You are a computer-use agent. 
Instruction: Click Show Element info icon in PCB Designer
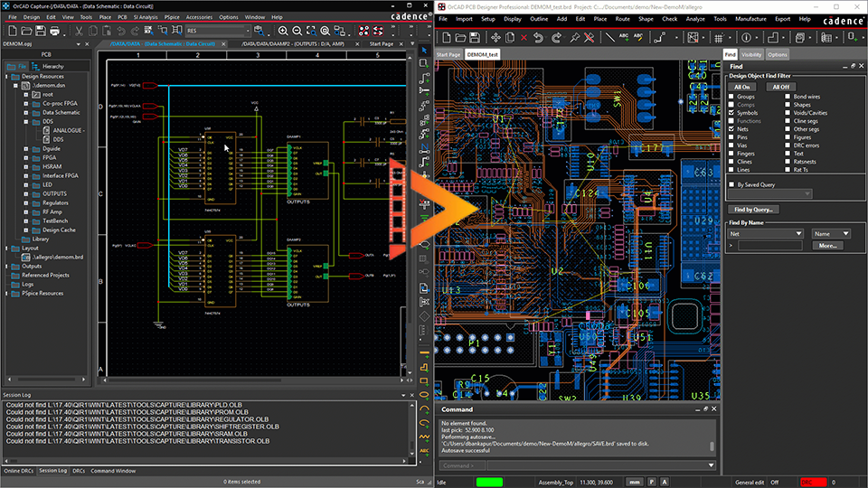pos(746,38)
